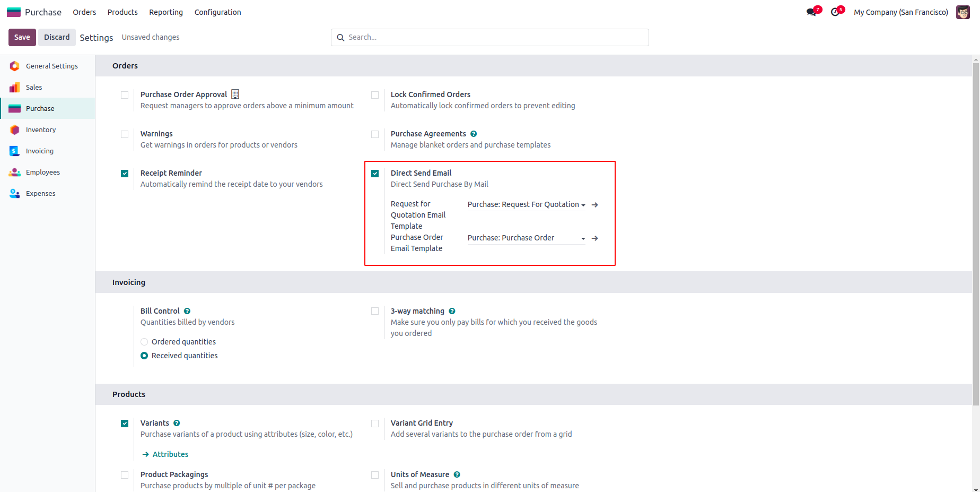Uncheck the Direct Send Email checkbox
Screen dimensions: 980x492
click(375, 174)
